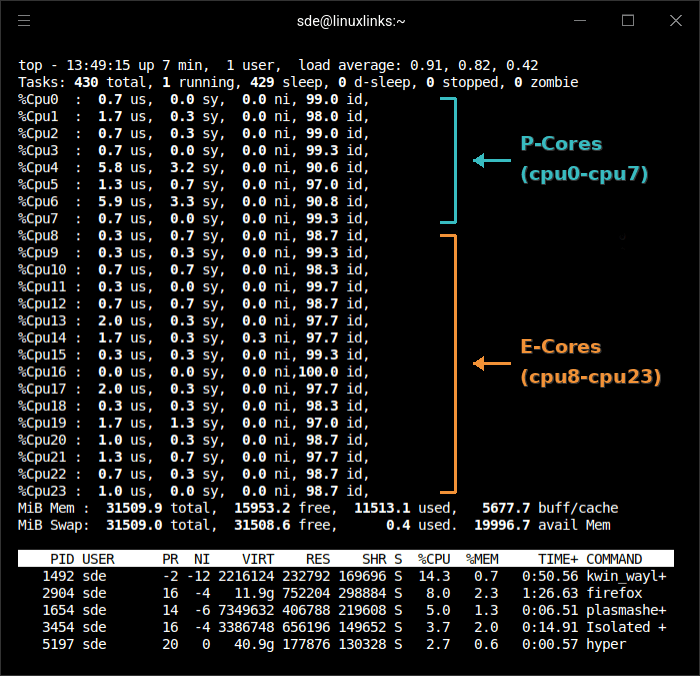Screen dimensions: 700x676
Task: Click the VIRT column header
Action: point(258,559)
